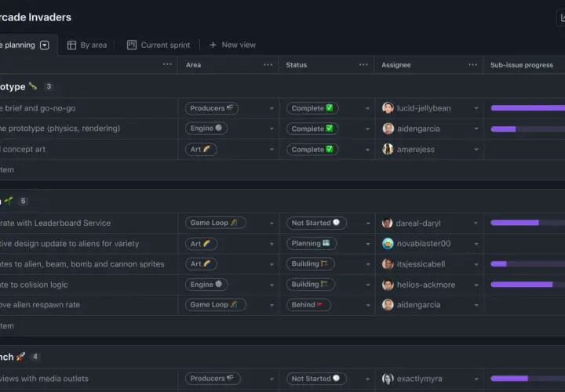Open Area dropdown for prototype physics rendering row
Viewport: 565px width, 392px height.
click(272, 129)
